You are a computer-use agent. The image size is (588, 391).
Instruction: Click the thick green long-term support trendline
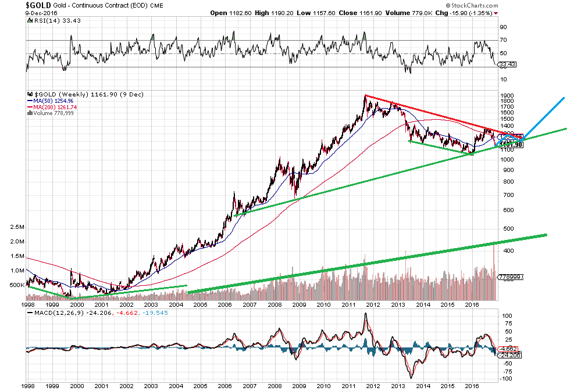[x=366, y=264]
